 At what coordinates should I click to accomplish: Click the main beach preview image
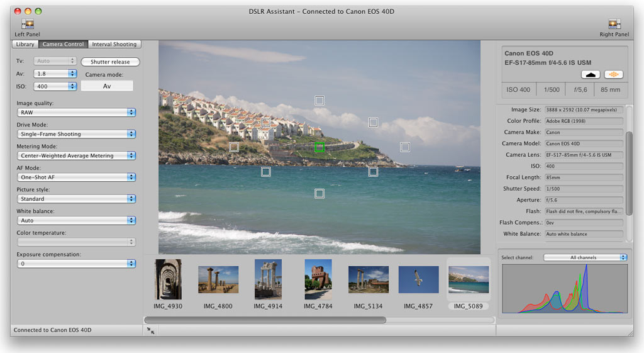(319, 147)
